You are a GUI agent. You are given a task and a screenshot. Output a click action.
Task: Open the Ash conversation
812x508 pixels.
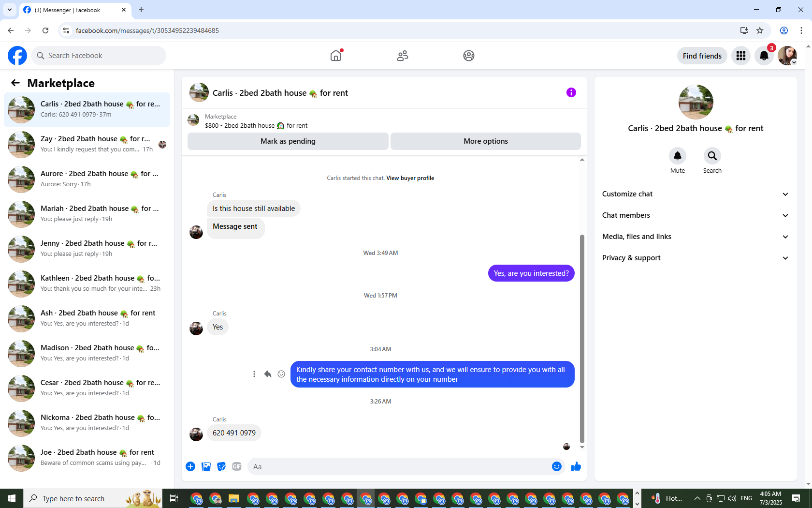click(87, 318)
